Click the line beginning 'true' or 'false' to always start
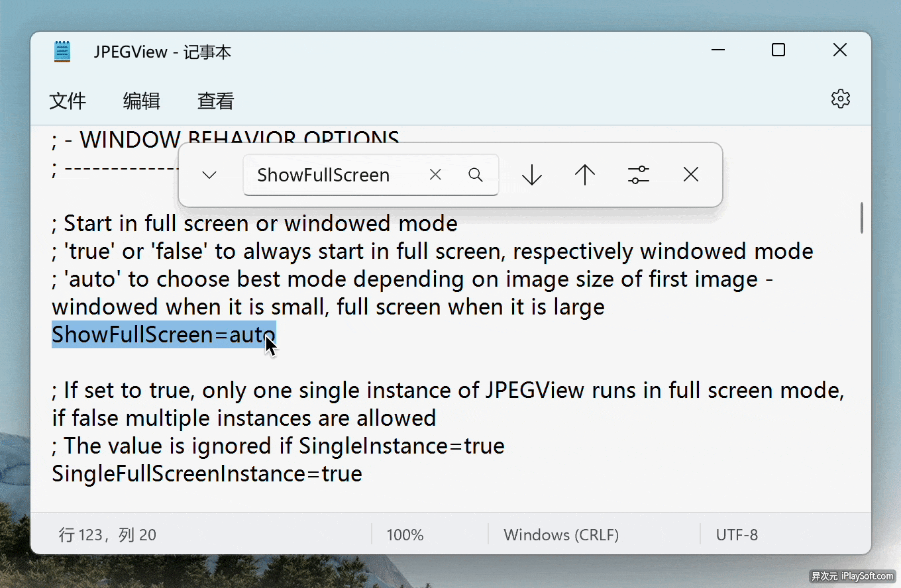 pos(433,251)
